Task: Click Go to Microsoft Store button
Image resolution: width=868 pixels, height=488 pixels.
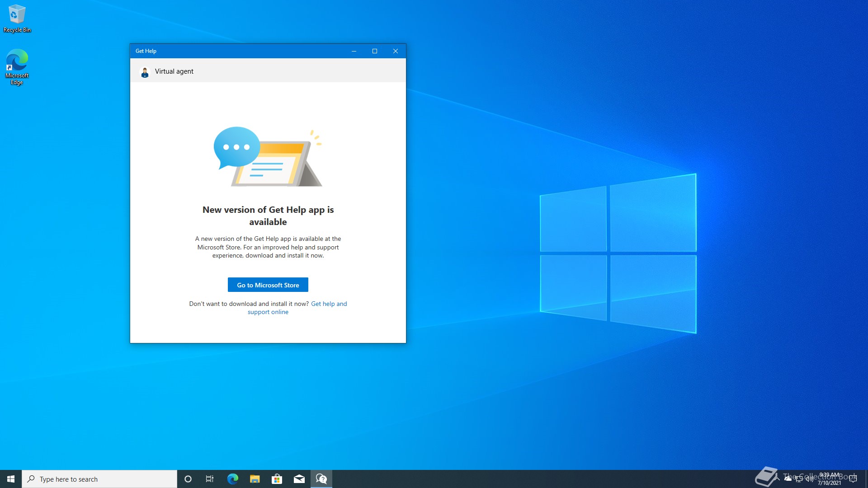Action: [x=268, y=285]
